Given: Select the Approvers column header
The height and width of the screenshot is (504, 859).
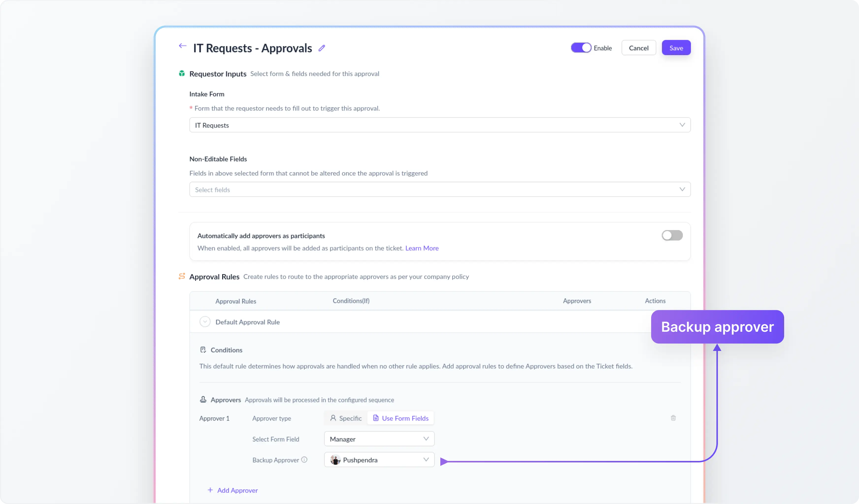Looking at the screenshot, I should click(577, 301).
